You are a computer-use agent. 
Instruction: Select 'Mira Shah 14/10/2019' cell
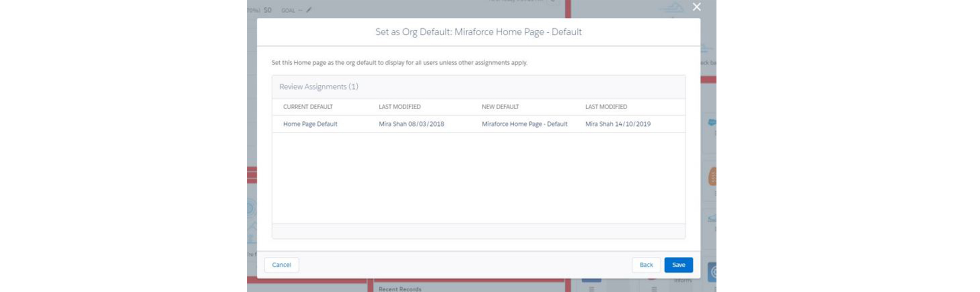tap(618, 124)
